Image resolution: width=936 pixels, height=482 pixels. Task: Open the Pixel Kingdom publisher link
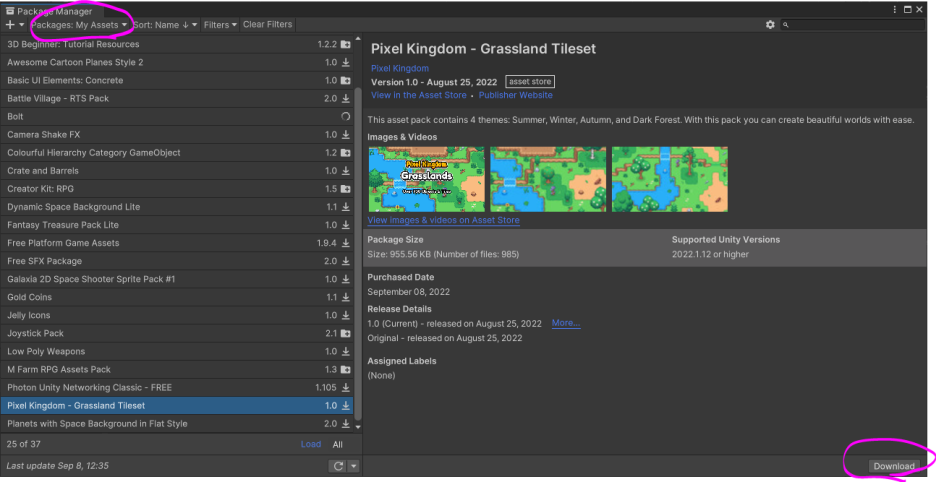400,68
